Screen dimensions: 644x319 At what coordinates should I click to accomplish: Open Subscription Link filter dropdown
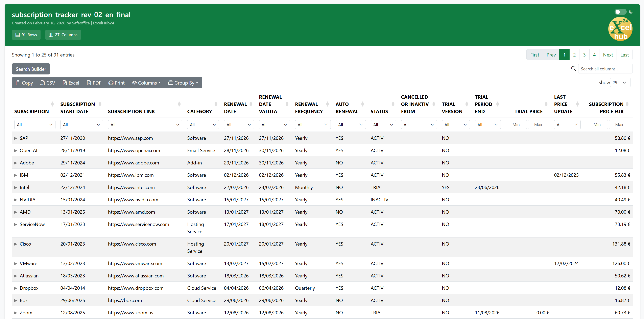145,125
